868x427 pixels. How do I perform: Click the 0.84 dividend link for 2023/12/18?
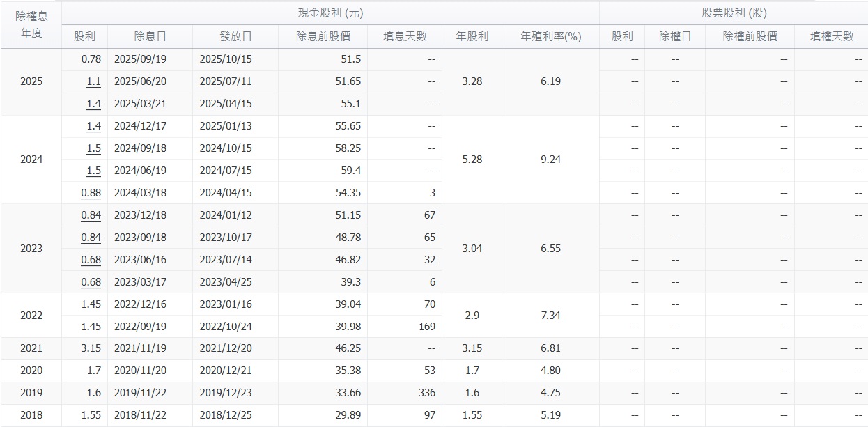(91, 215)
